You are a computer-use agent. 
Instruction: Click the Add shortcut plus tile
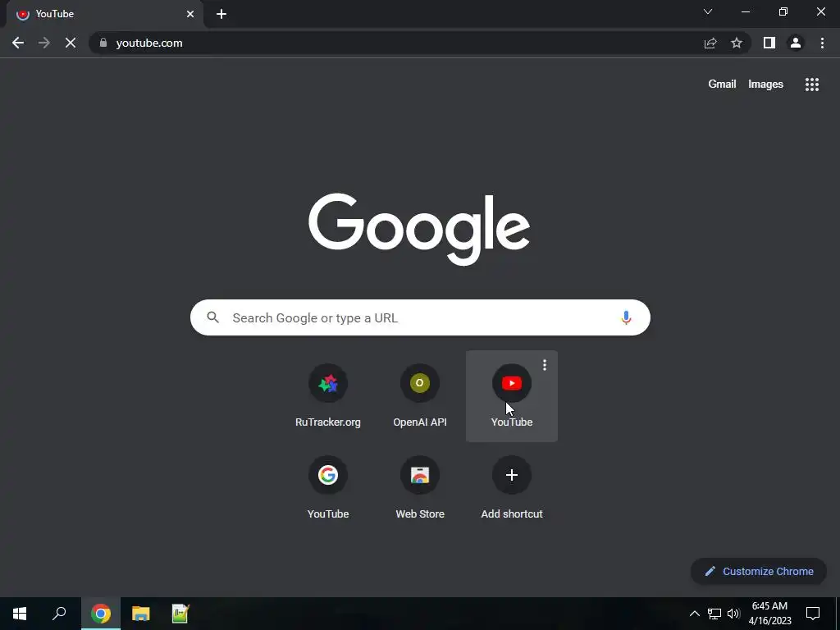pos(512,487)
